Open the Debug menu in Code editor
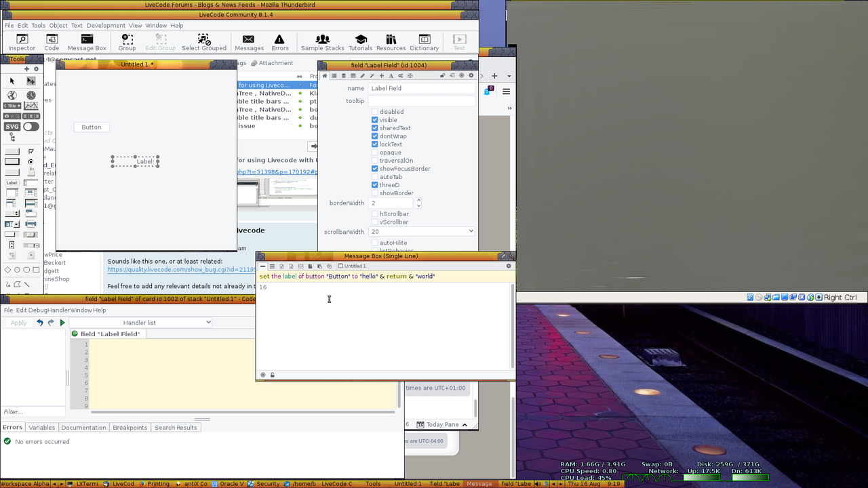The width and height of the screenshot is (868, 488). click(x=38, y=310)
